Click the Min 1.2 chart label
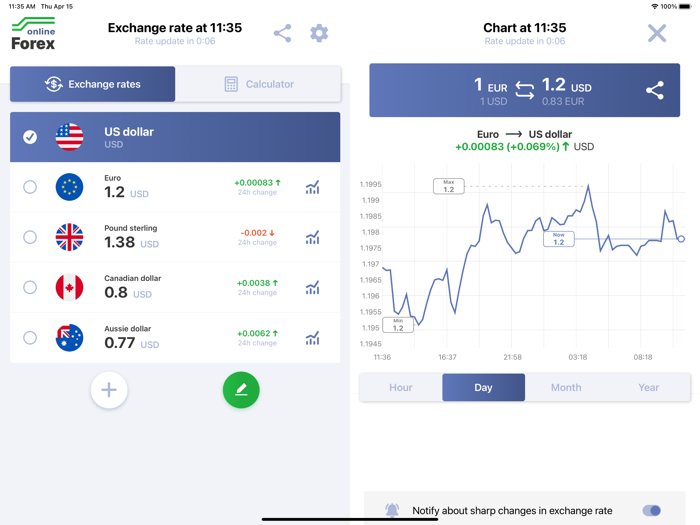The height and width of the screenshot is (525, 700). coord(398,325)
